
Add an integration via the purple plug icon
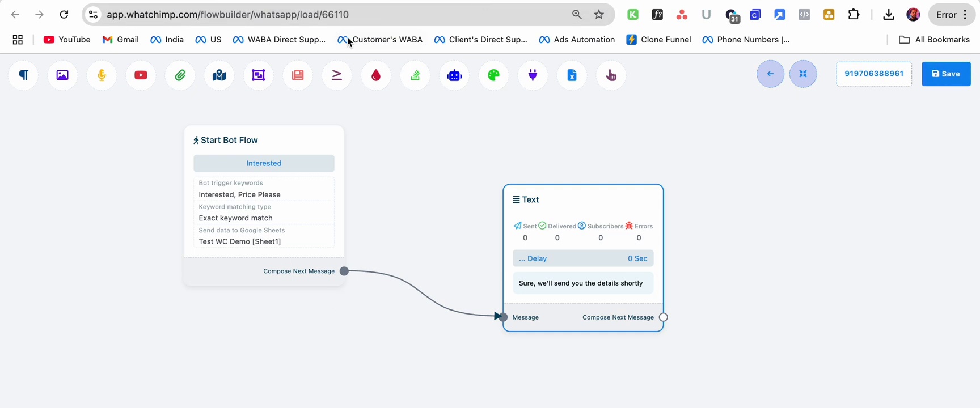click(533, 75)
